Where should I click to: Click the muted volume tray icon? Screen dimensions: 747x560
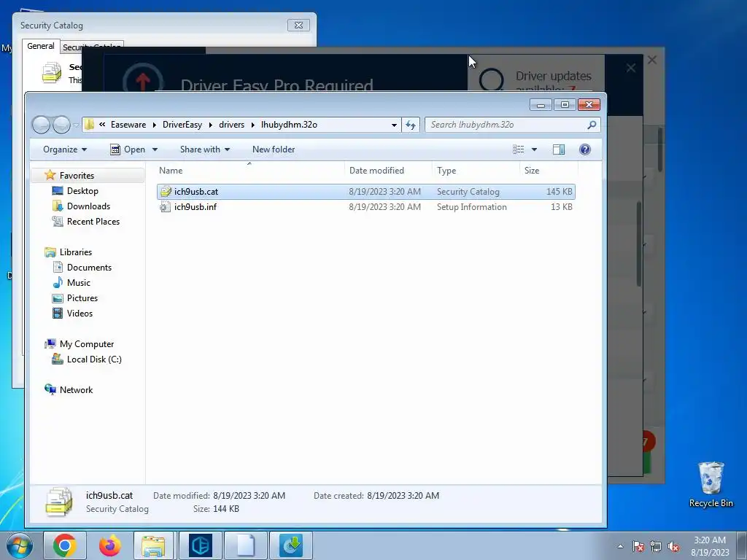673,546
